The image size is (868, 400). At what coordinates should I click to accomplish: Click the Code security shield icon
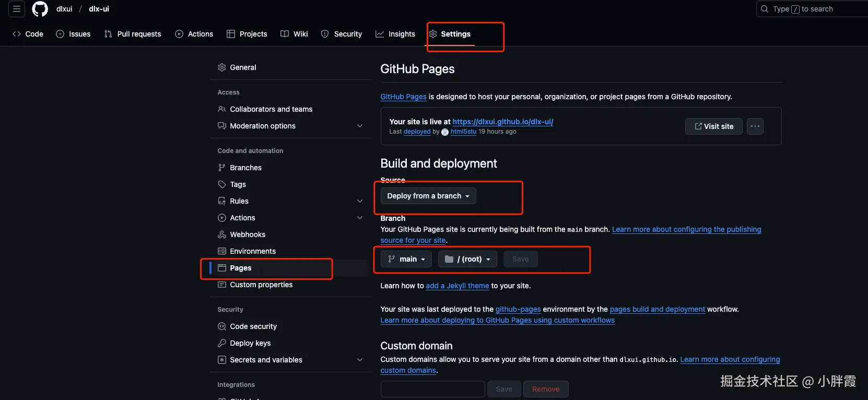point(222,326)
